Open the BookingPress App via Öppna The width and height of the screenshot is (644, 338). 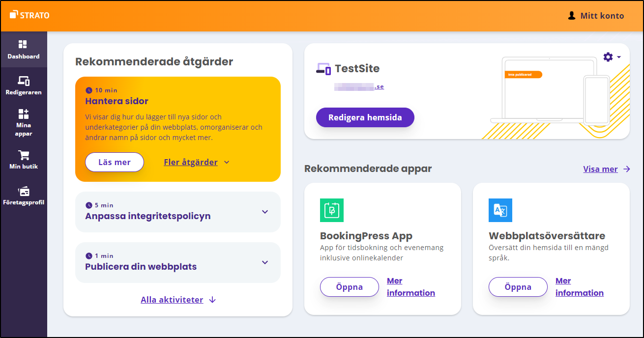tap(350, 287)
